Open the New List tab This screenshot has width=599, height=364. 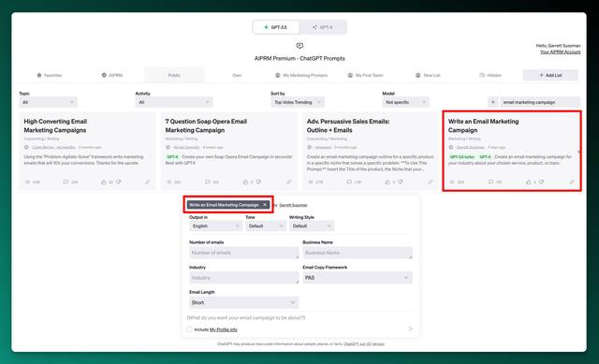[x=428, y=75]
